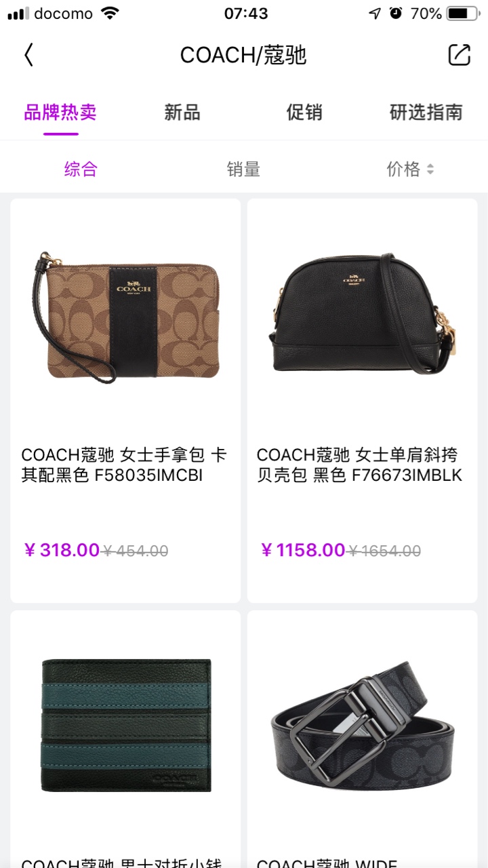Switch to the 新品 tab

182,112
